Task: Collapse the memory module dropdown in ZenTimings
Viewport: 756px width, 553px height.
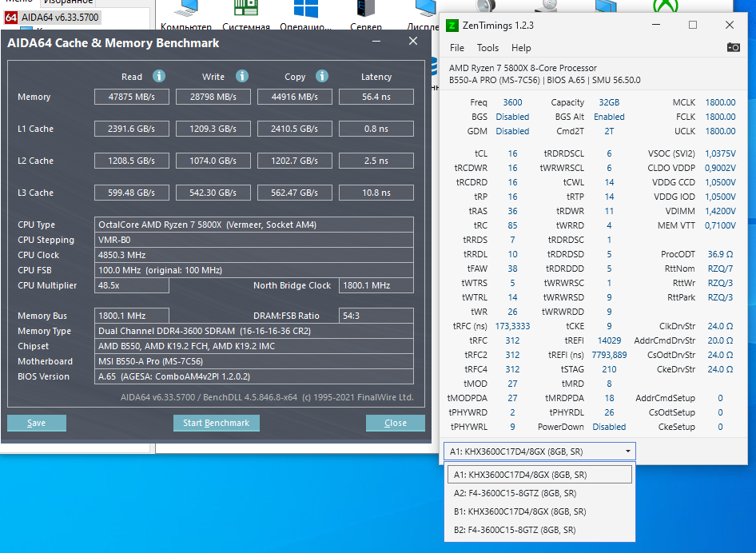Action: coord(628,452)
